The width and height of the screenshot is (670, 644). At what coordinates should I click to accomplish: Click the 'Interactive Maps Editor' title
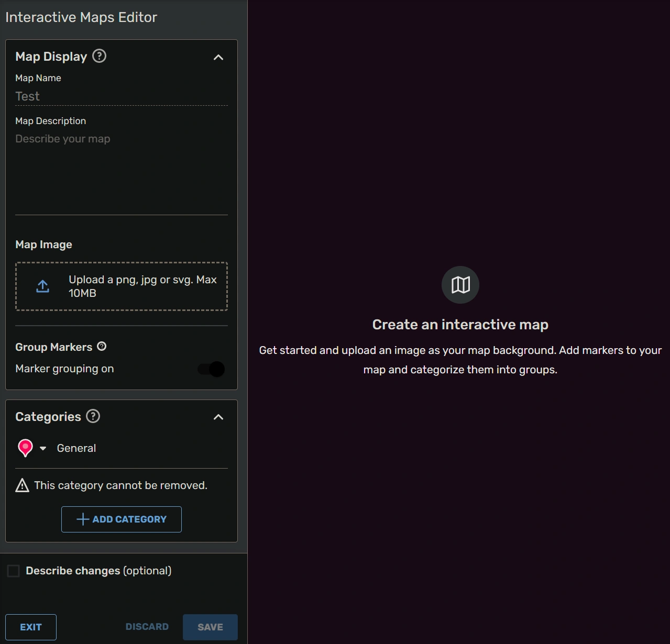[81, 17]
